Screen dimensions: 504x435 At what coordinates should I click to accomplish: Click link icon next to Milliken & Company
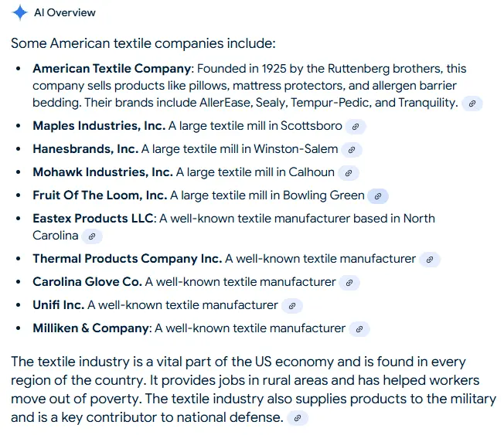point(359,329)
